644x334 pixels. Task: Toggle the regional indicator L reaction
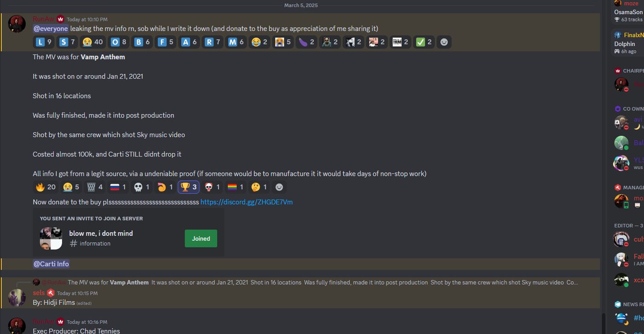click(44, 42)
